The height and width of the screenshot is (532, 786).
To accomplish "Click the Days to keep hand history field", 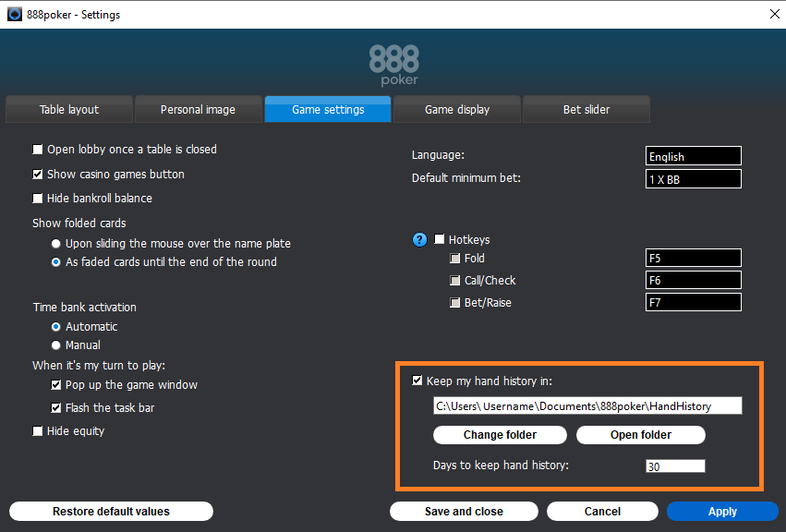I will click(x=675, y=465).
